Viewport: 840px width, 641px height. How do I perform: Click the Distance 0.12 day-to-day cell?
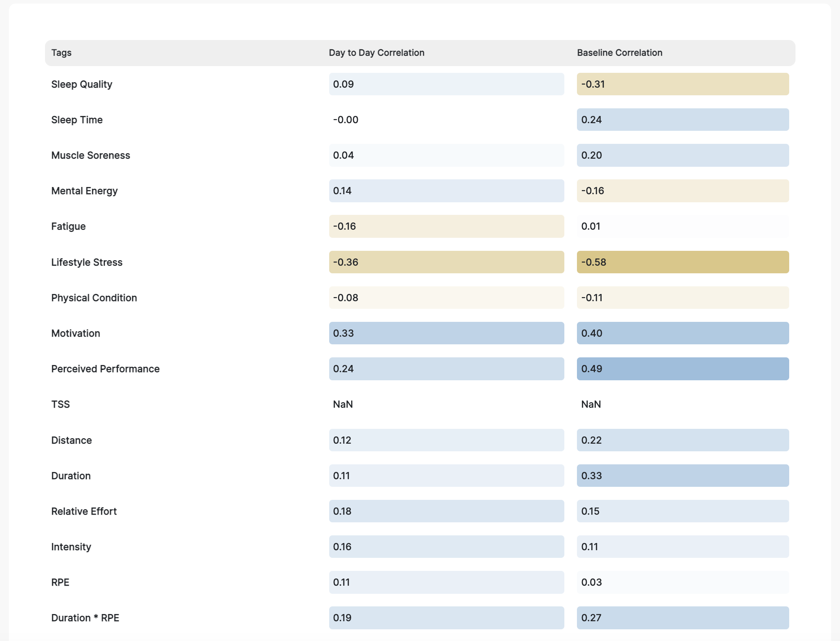coord(446,440)
